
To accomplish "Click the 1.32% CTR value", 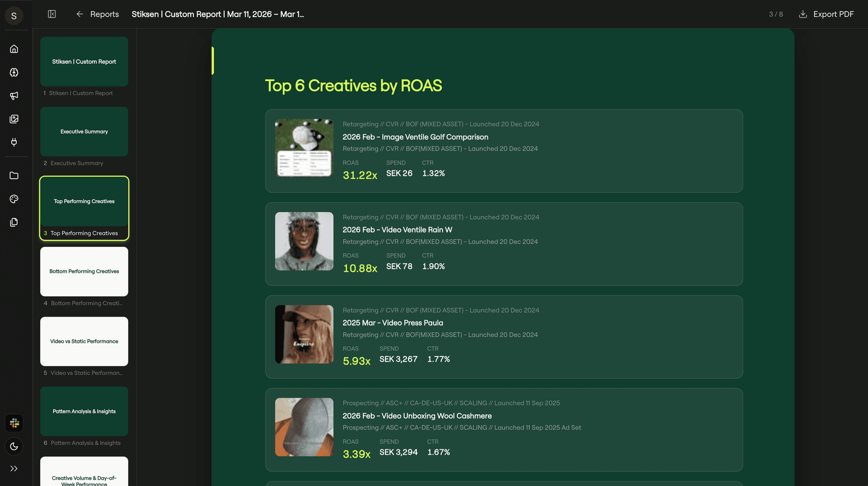I will point(434,173).
